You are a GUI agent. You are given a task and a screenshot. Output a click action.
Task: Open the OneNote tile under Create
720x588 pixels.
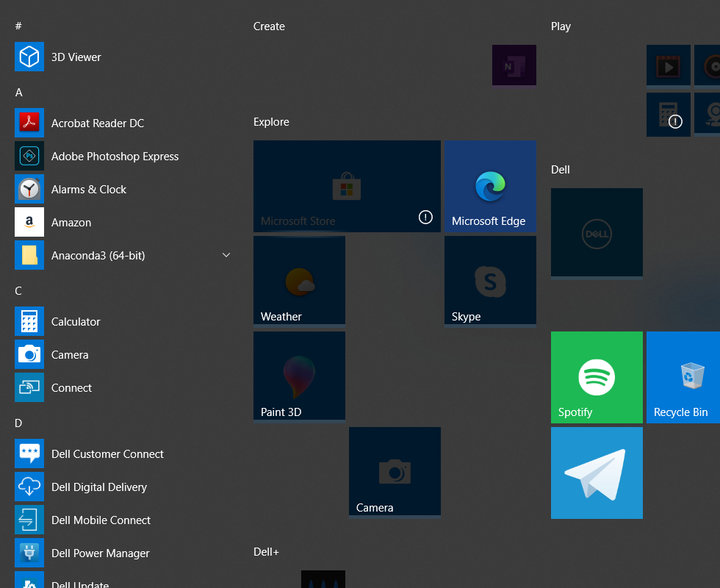pyautogui.click(x=514, y=65)
